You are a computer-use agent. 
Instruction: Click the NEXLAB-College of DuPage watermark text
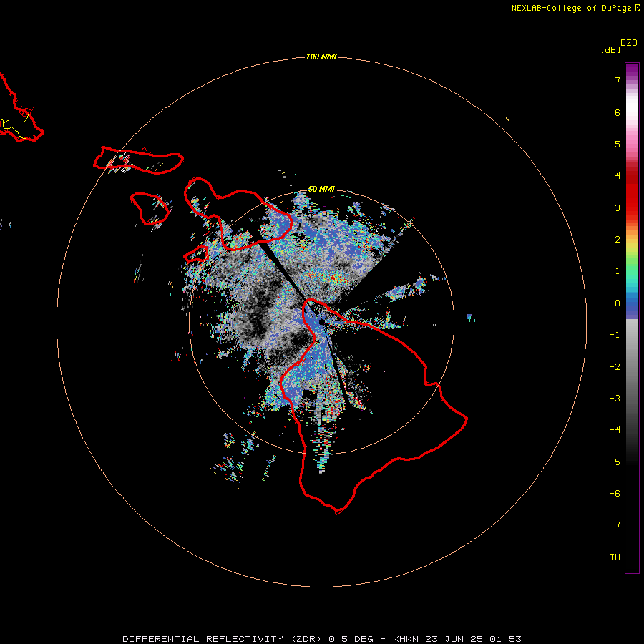pos(571,8)
